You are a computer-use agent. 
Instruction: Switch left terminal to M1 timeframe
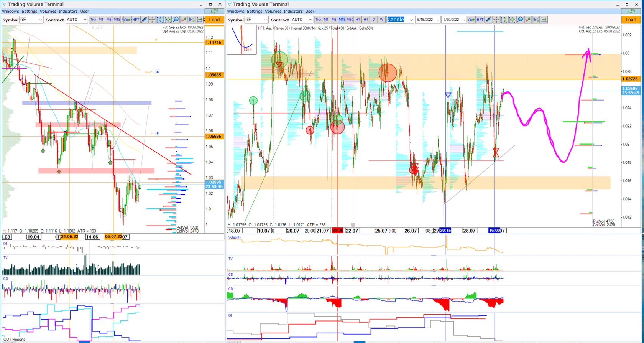[101, 20]
